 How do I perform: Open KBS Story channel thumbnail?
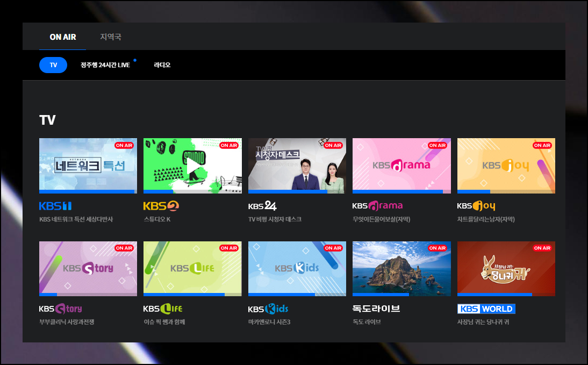(88, 268)
